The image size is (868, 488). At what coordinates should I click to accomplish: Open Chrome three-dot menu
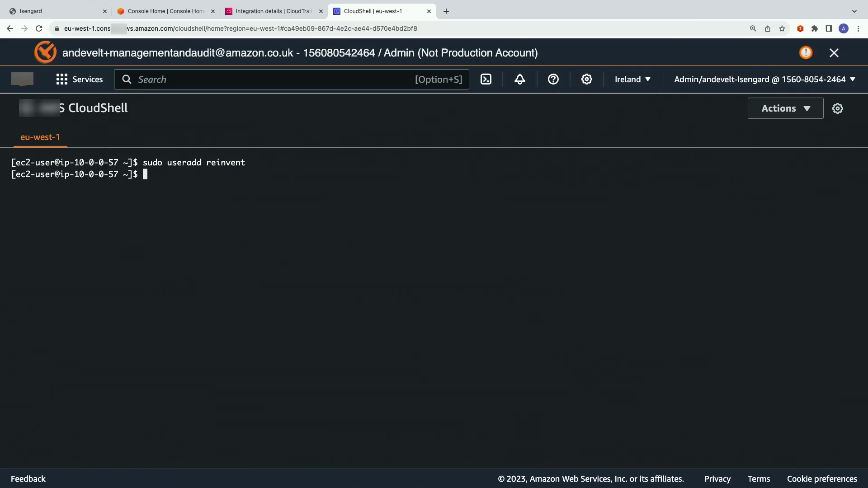coord(858,28)
